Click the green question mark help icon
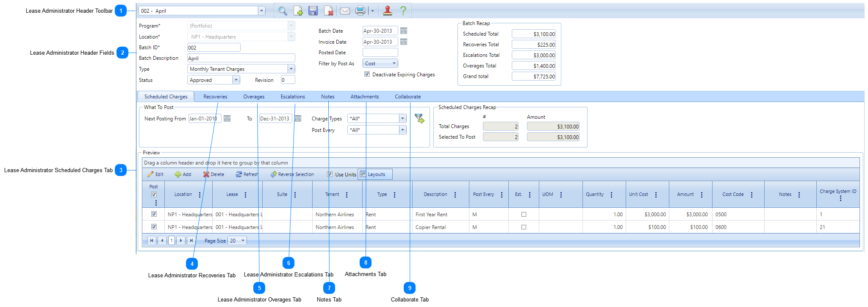The height and width of the screenshot is (307, 868). point(403,11)
